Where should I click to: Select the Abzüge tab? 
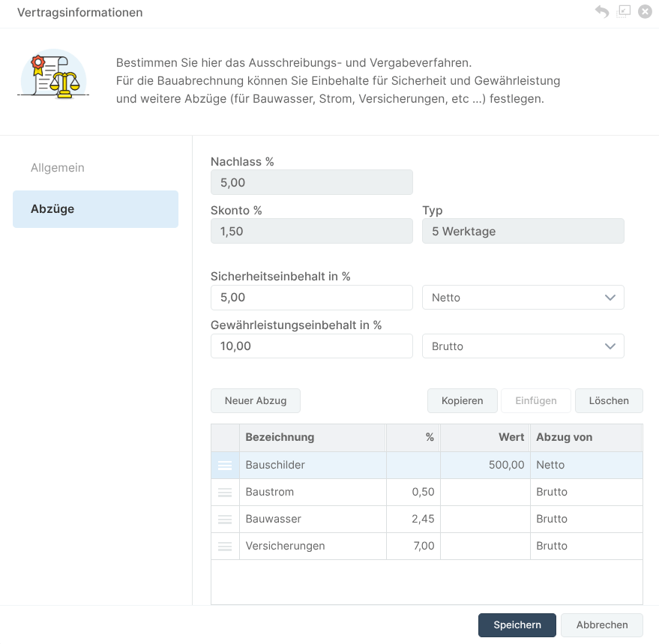95,209
